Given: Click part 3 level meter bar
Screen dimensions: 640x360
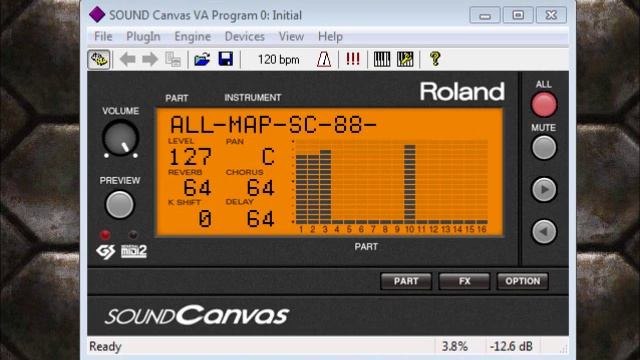Looking at the screenshot, I should [325, 187].
